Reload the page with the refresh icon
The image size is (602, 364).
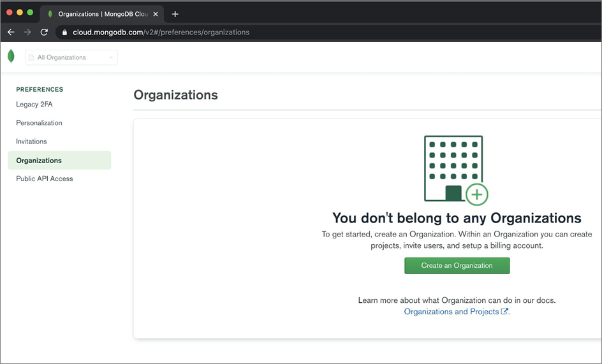44,33
